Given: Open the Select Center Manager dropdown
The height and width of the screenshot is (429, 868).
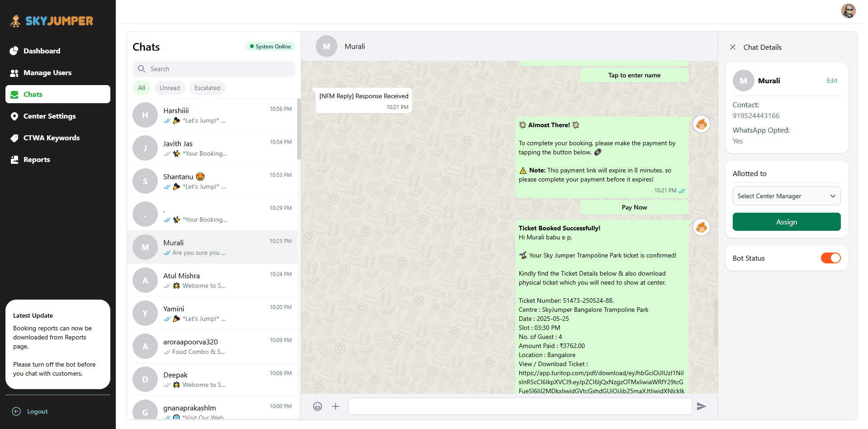Looking at the screenshot, I should pyautogui.click(x=786, y=195).
